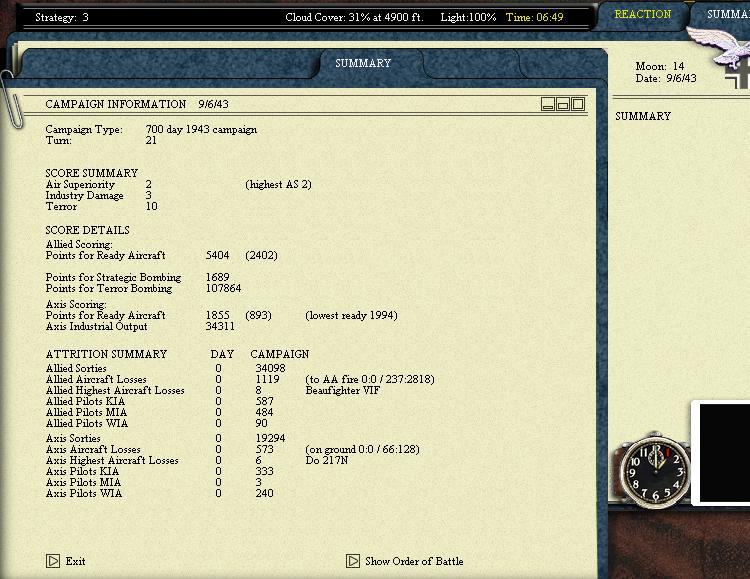Click the medium-size panel icon in Campaign Information header

(x=563, y=104)
